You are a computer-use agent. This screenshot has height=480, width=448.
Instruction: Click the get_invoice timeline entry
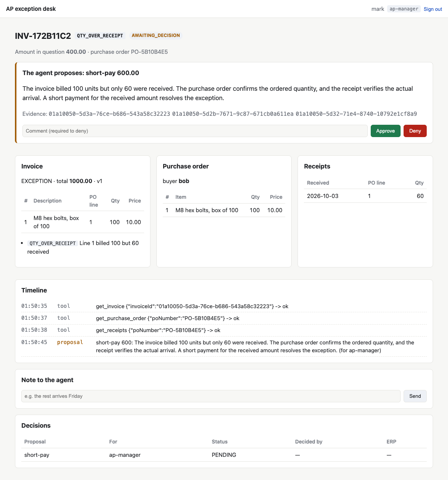(224, 306)
